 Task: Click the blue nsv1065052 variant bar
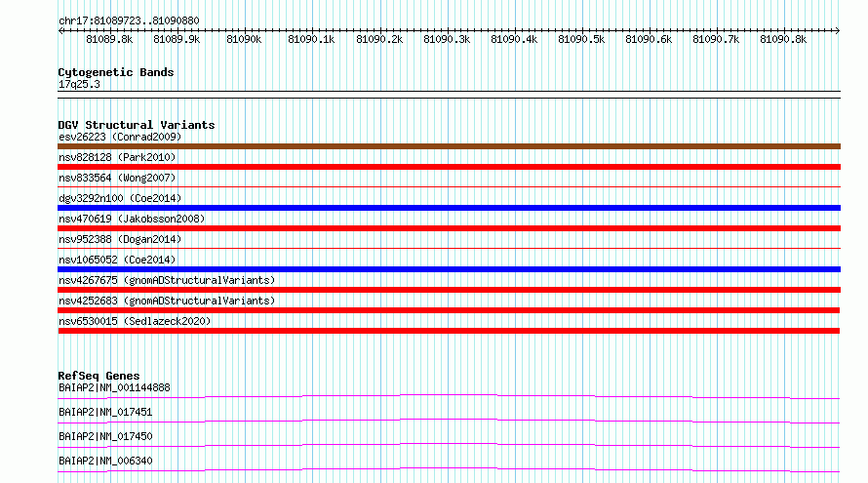(x=449, y=269)
